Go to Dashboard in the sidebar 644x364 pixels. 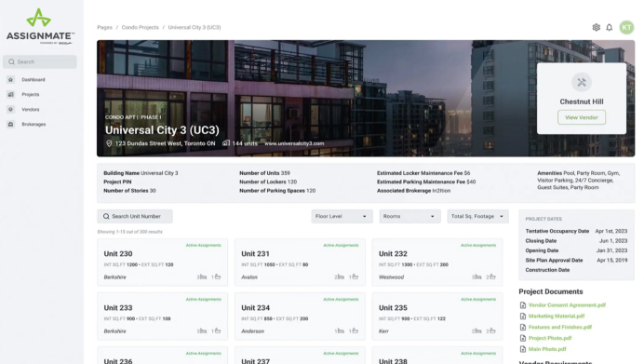tap(34, 80)
